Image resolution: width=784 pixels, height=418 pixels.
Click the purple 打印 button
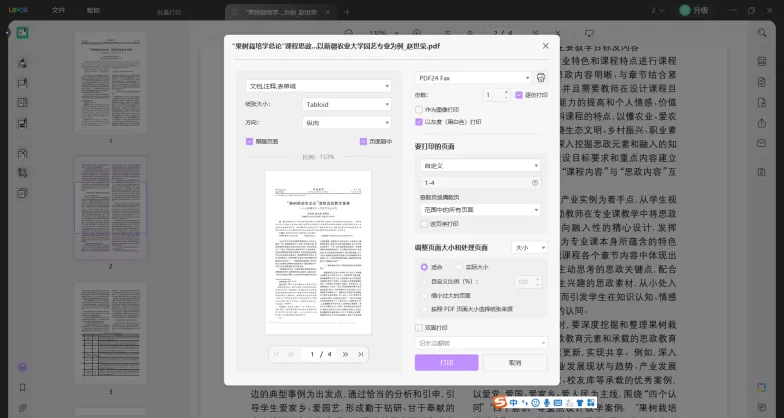pos(446,362)
